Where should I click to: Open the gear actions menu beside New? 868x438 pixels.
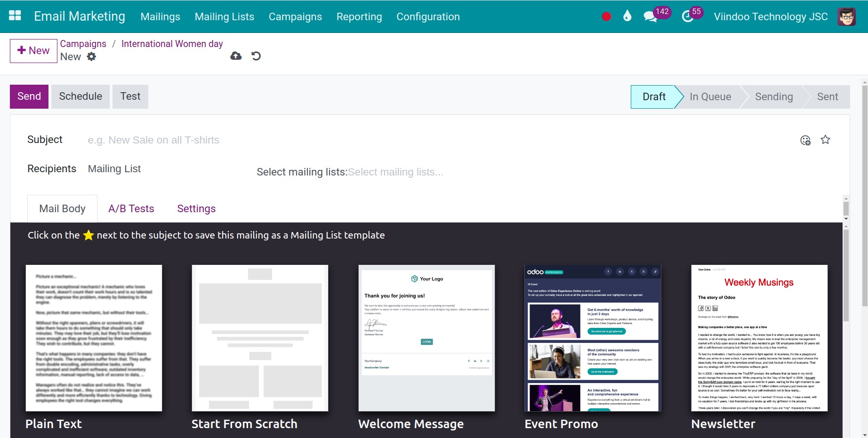click(x=91, y=56)
